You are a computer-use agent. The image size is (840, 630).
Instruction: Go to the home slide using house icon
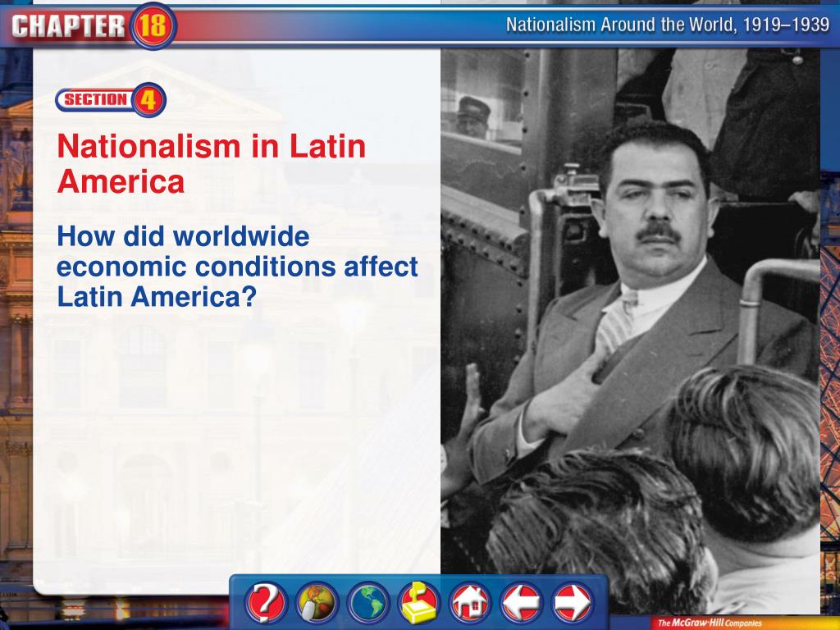pos(470,603)
